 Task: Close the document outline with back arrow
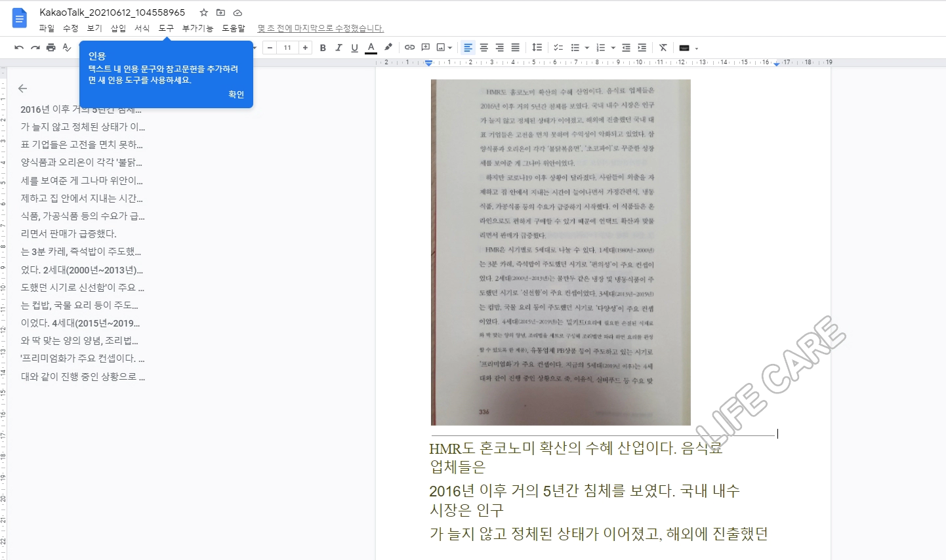click(22, 88)
